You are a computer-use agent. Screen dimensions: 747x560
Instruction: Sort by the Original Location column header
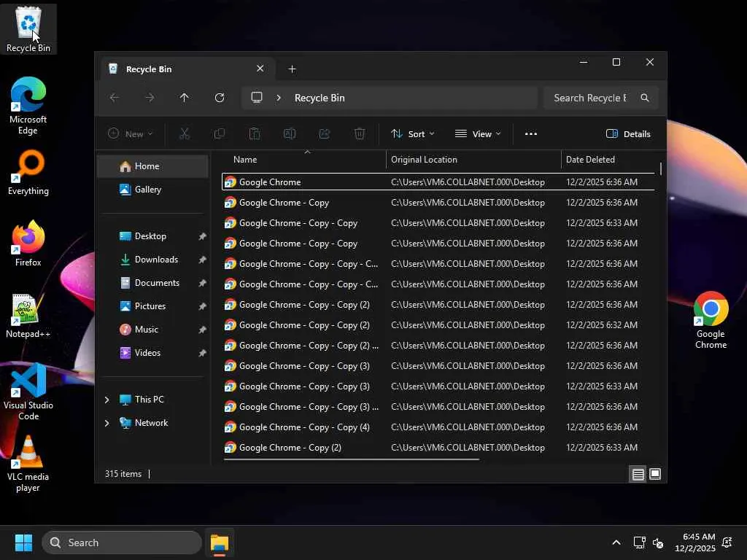pyautogui.click(x=473, y=160)
